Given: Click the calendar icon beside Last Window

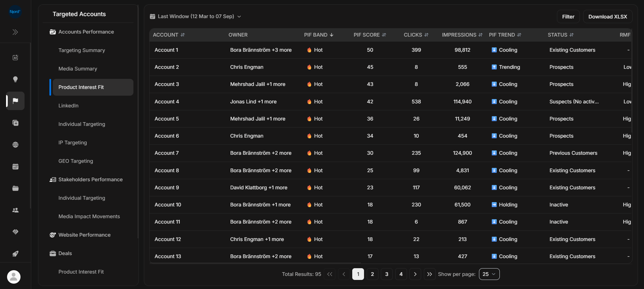Looking at the screenshot, I should click(x=153, y=16).
